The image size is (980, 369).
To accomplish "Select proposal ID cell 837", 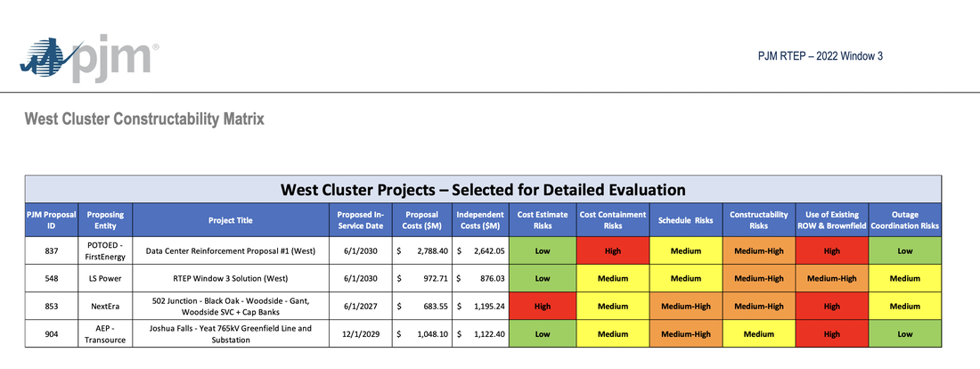I will 52,250.
